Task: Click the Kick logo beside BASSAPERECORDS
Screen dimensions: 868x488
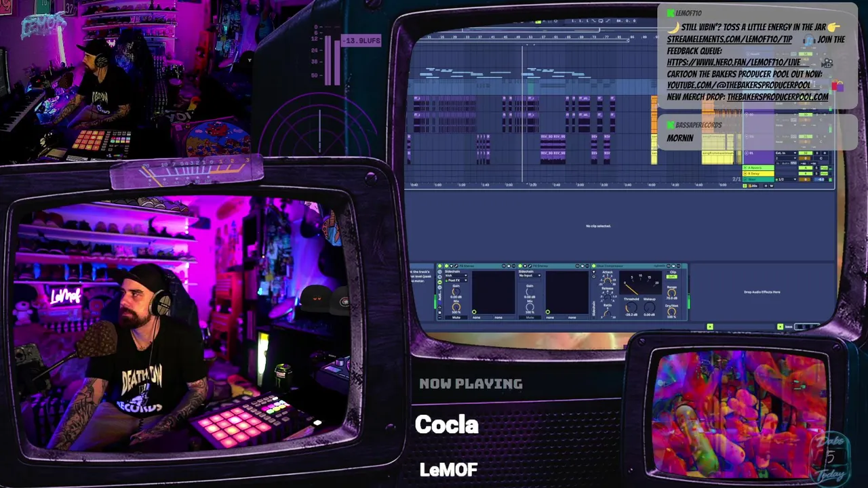Action: click(x=671, y=125)
